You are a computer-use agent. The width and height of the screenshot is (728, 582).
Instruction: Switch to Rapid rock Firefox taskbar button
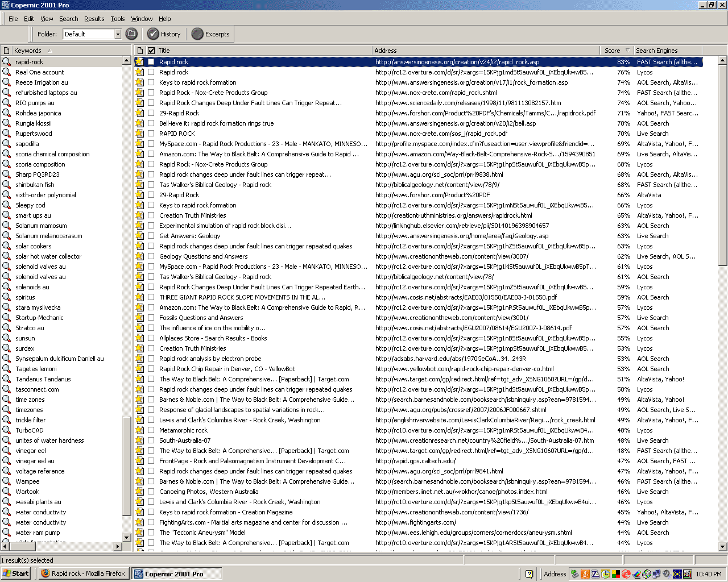(x=83, y=574)
